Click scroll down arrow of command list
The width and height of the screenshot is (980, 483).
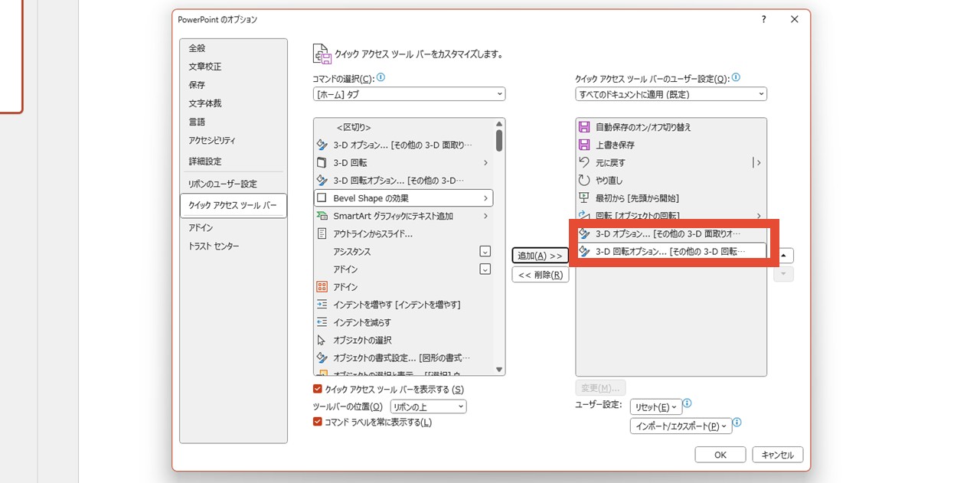[500, 370]
